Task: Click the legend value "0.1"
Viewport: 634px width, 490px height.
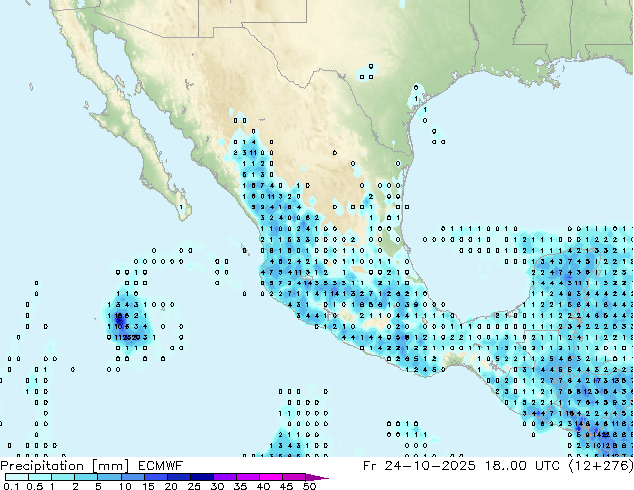Action: click(11, 486)
